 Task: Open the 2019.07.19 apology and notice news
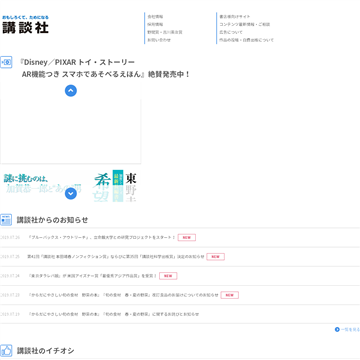coord(113,314)
